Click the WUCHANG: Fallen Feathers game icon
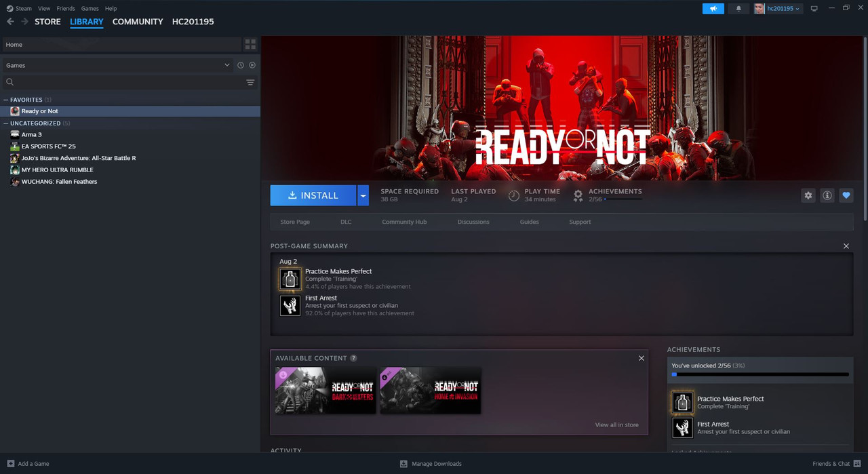This screenshot has height=474, width=868. (x=15, y=181)
